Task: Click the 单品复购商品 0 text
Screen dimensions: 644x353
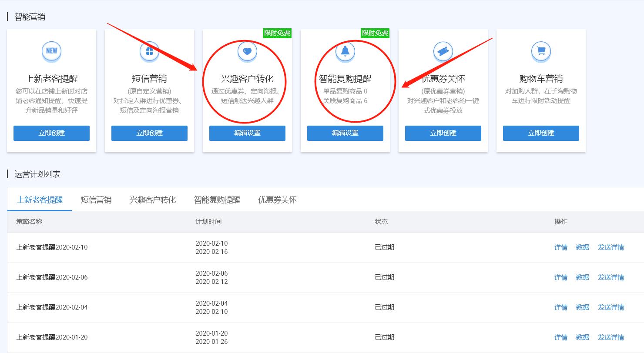Action: coord(345,91)
